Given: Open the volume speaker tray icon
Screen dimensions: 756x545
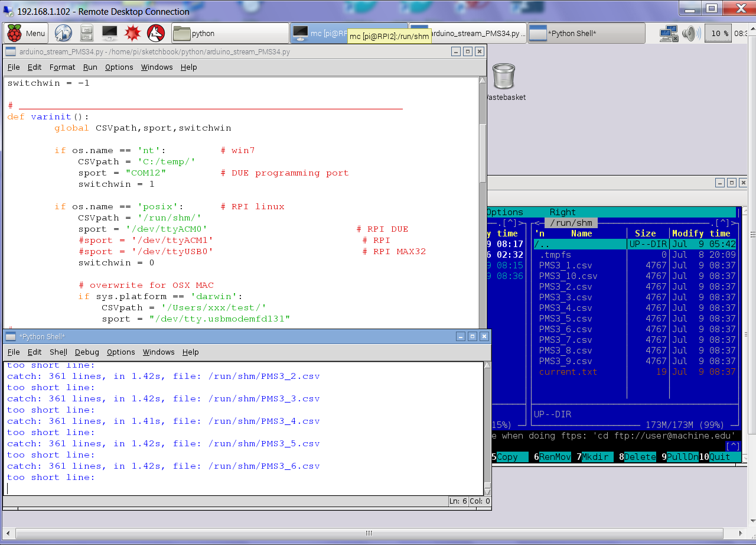Looking at the screenshot, I should pyautogui.click(x=690, y=33).
